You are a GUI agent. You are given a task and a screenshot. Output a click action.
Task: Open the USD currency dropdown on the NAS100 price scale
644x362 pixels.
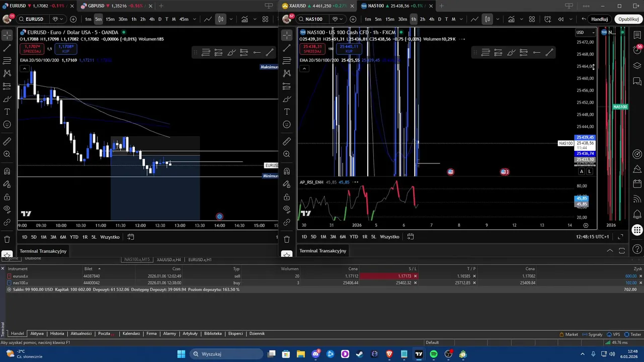[586, 32]
